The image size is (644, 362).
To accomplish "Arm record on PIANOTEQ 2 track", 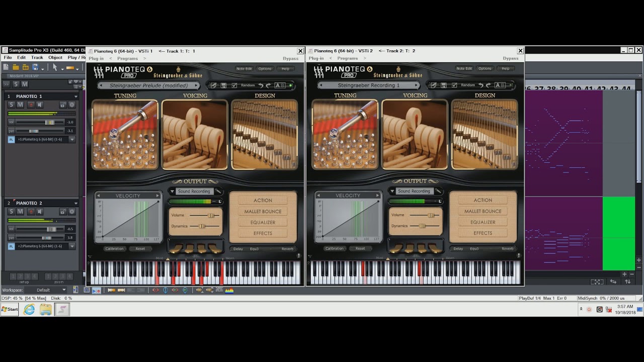I will coord(30,212).
